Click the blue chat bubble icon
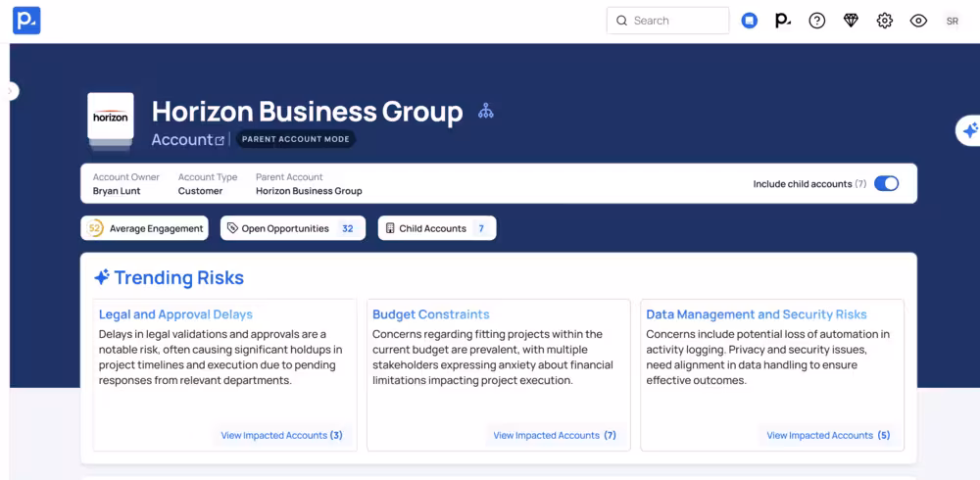The image size is (980, 480). click(750, 21)
